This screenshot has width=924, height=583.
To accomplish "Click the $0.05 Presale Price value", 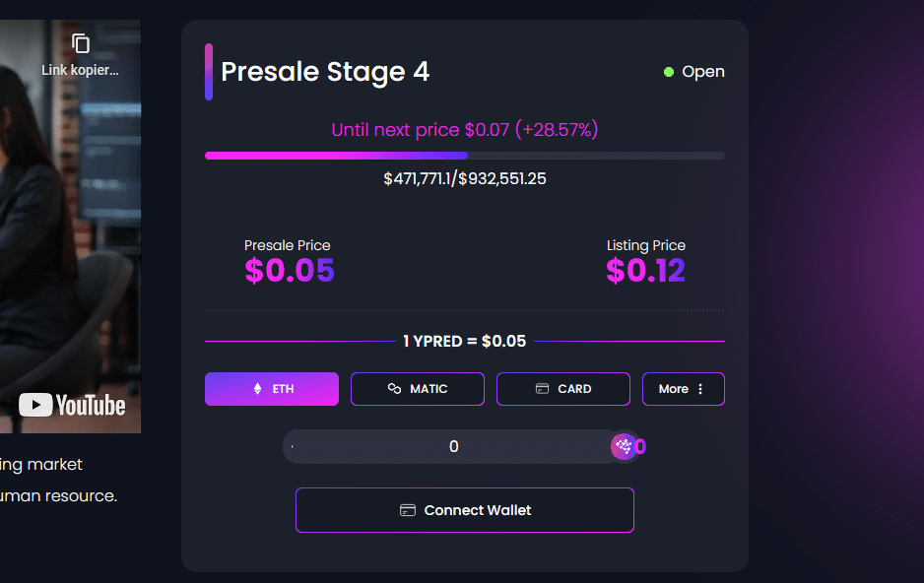I will (x=290, y=271).
